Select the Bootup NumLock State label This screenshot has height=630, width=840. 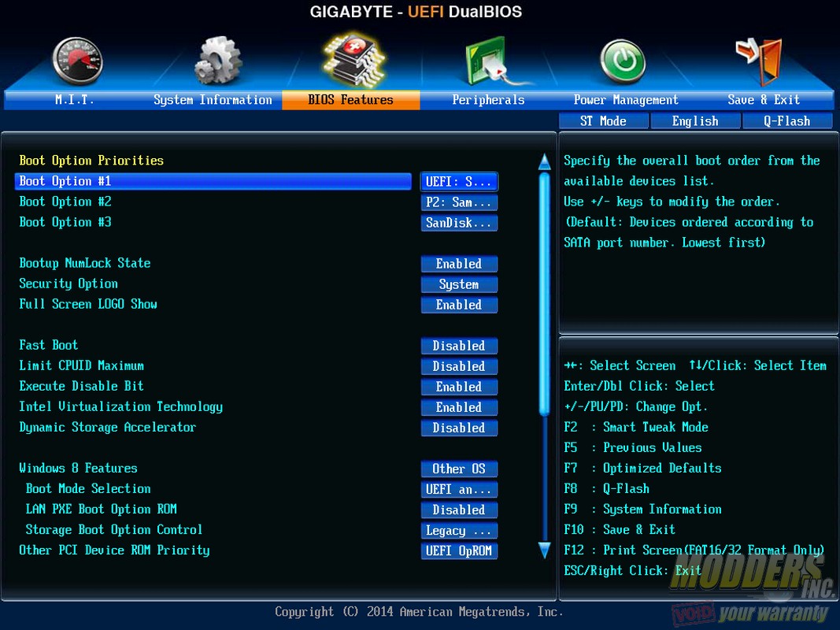click(85, 263)
